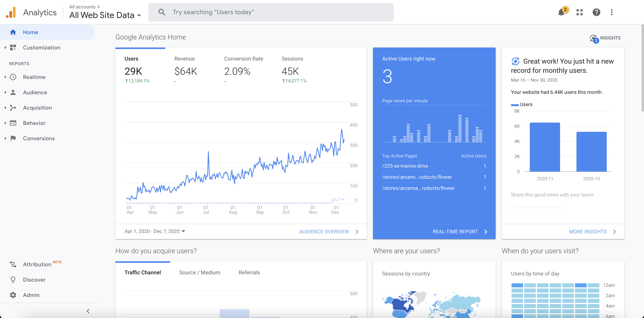Screen dimensions: 644x318
Task: Expand the Acquisition reports section
Action: click(5, 108)
